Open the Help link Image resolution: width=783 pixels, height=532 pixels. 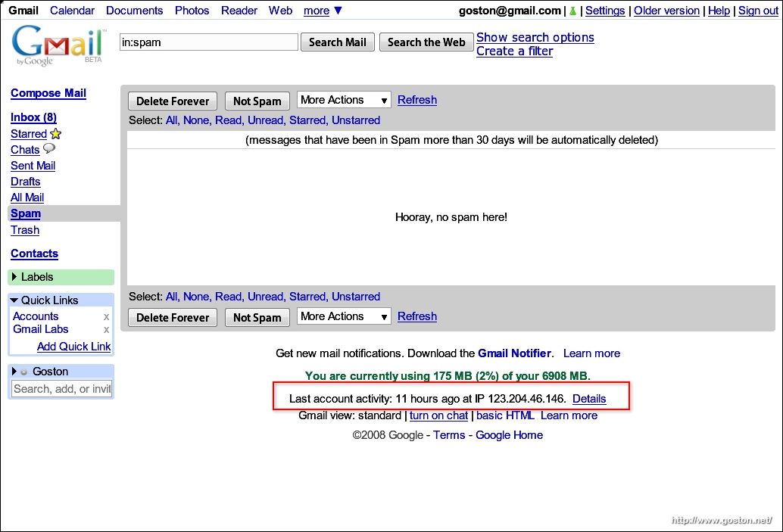719,11
